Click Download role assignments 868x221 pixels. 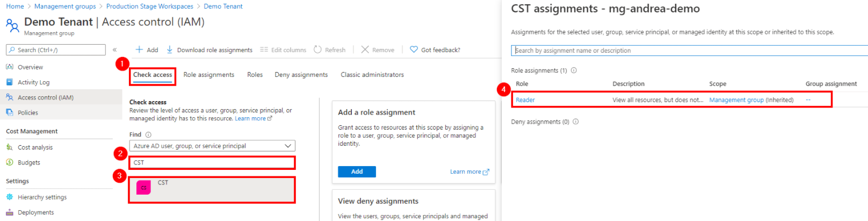pyautogui.click(x=209, y=50)
